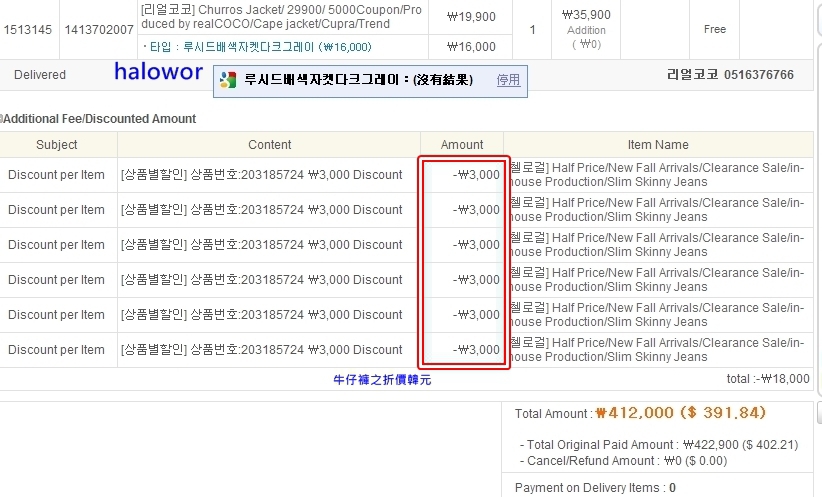Click the Addition (₩0) text
Viewport: 822px width, 497px height.
(586, 37)
